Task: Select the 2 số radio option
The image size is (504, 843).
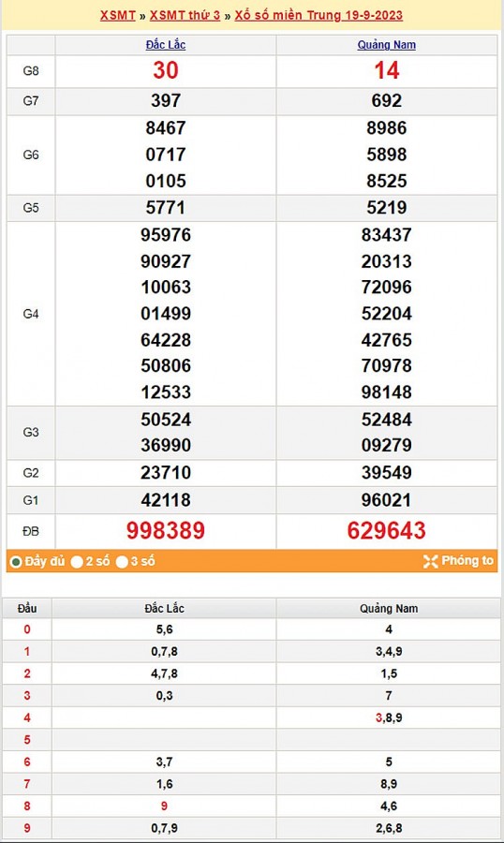Action: [77, 562]
